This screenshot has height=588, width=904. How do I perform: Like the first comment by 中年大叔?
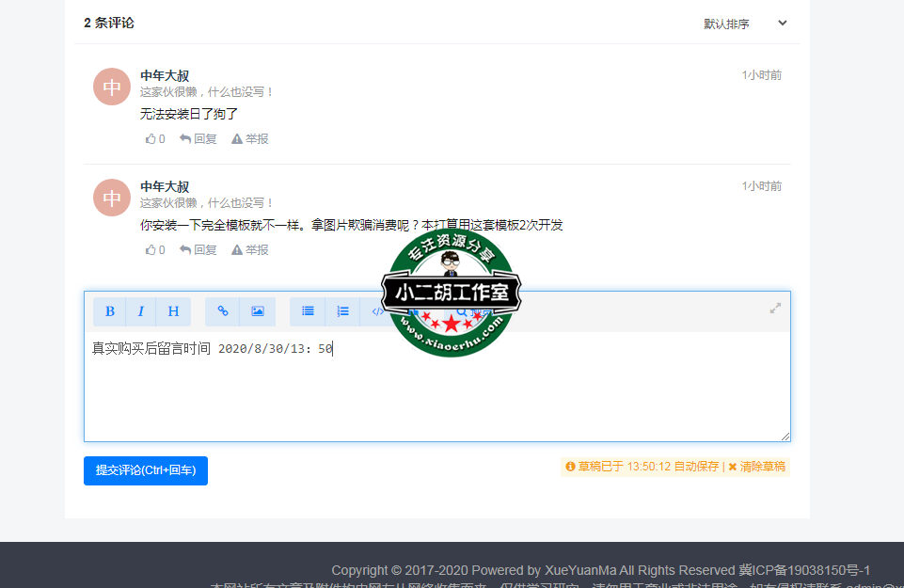click(x=154, y=138)
